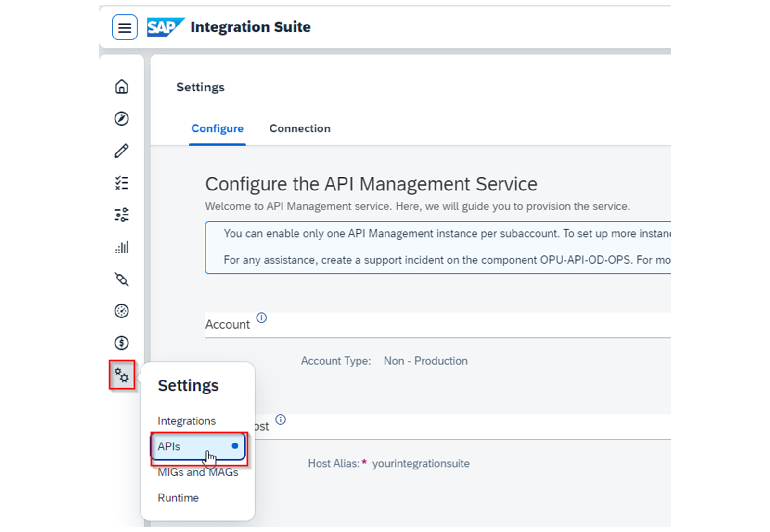The height and width of the screenshot is (532, 770).
Task: Select APIs in the Settings menu
Action: click(x=198, y=446)
